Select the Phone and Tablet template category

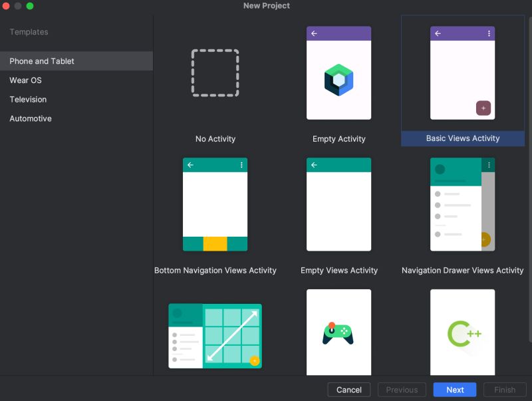coord(76,61)
